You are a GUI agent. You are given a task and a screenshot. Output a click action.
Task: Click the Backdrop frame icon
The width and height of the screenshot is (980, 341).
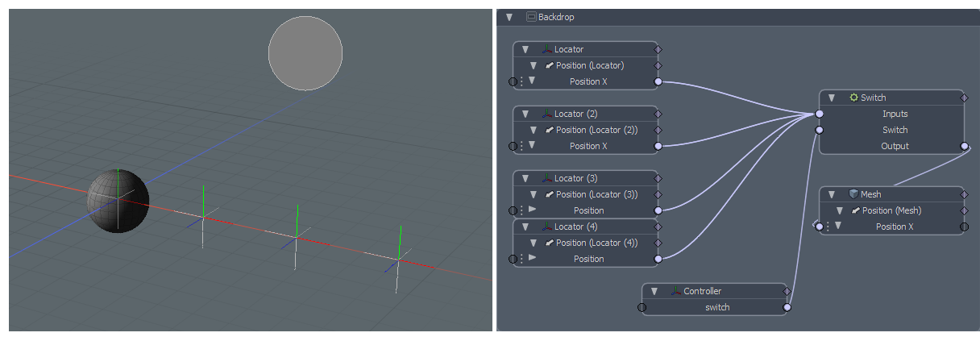pyautogui.click(x=531, y=17)
